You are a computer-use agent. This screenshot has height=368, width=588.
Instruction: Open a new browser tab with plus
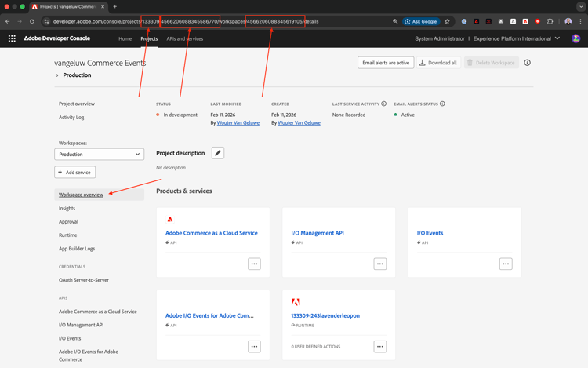[x=114, y=6]
